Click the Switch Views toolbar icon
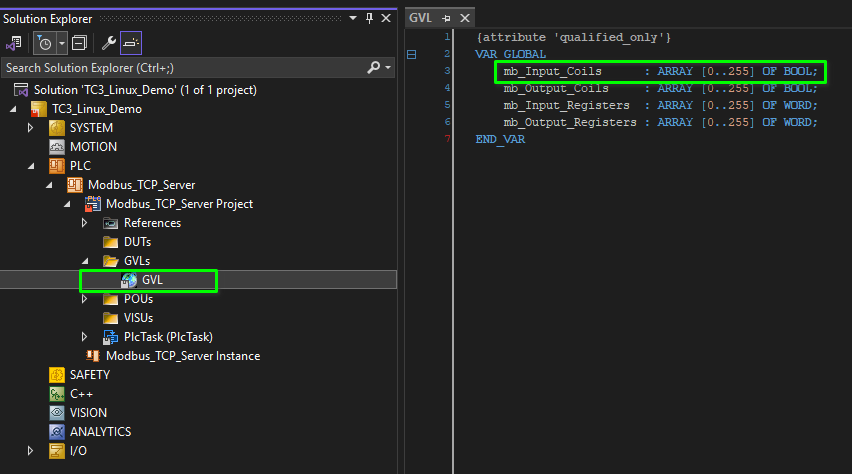Screen dimensions: 852x474 tap(14, 43)
